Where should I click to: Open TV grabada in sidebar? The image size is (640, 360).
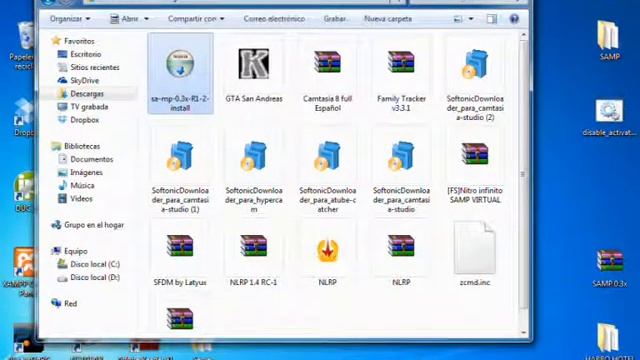[83, 107]
